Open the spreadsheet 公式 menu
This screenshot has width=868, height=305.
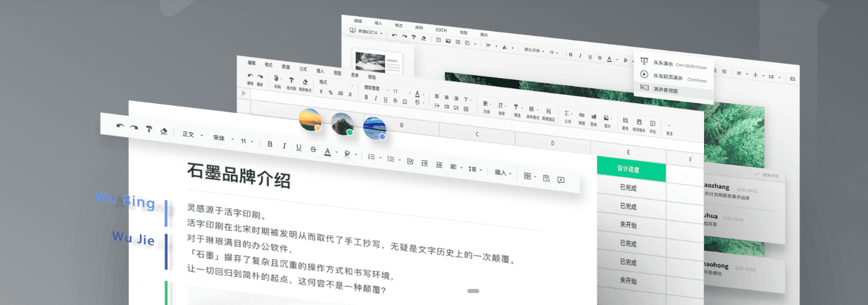pyautogui.click(x=303, y=69)
